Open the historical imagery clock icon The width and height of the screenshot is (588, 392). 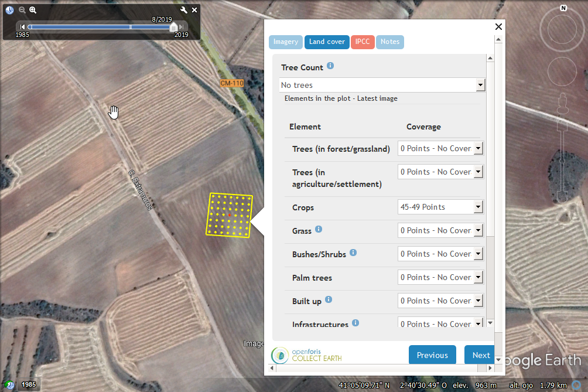click(x=10, y=10)
